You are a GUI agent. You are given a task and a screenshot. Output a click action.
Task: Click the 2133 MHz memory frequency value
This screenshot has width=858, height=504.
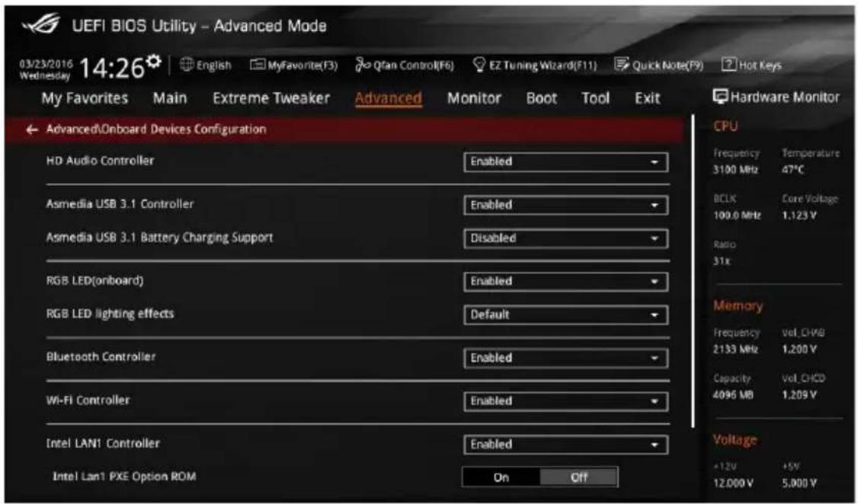coord(735,349)
